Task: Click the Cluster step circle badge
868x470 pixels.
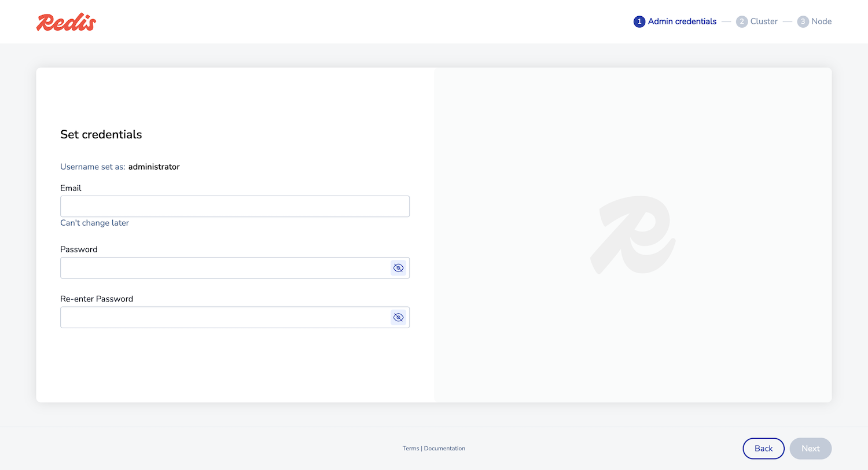Action: tap(742, 21)
